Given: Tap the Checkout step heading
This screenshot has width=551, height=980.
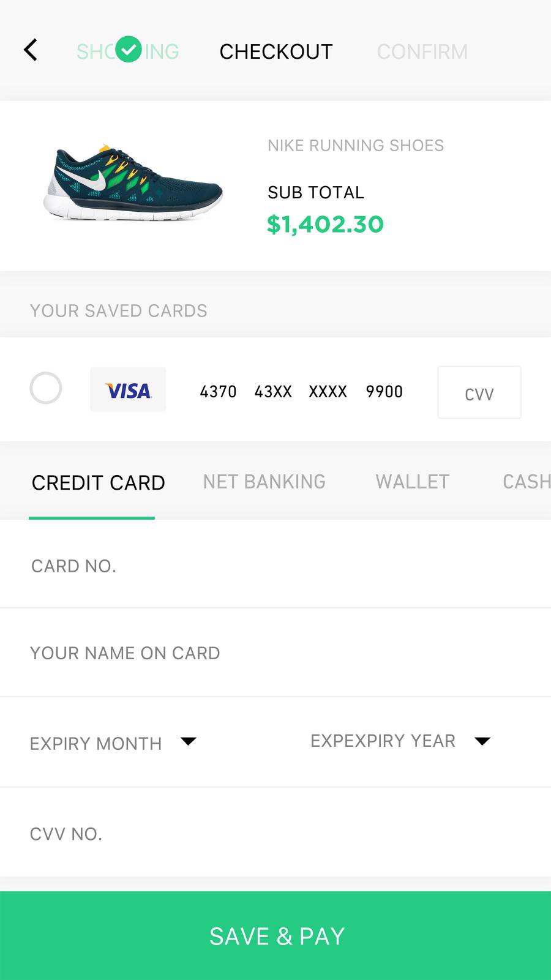Looking at the screenshot, I should point(276,52).
